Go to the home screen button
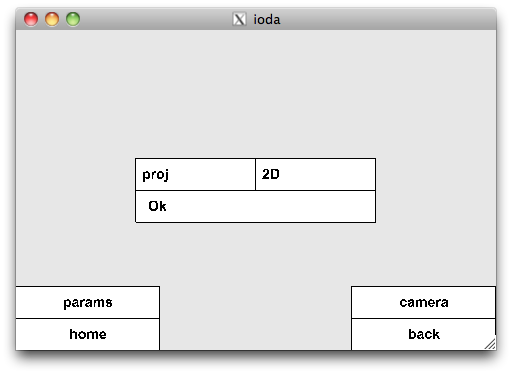The width and height of the screenshot is (512, 374). (88, 334)
